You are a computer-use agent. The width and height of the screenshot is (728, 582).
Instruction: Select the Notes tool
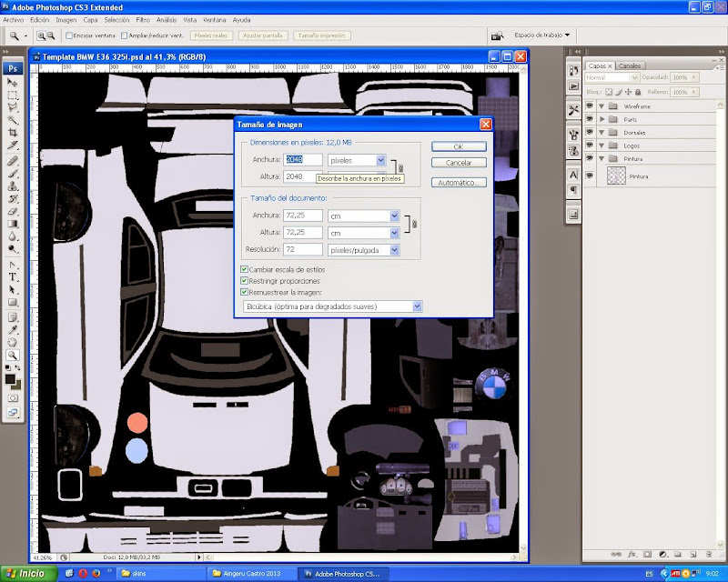pyautogui.click(x=13, y=318)
